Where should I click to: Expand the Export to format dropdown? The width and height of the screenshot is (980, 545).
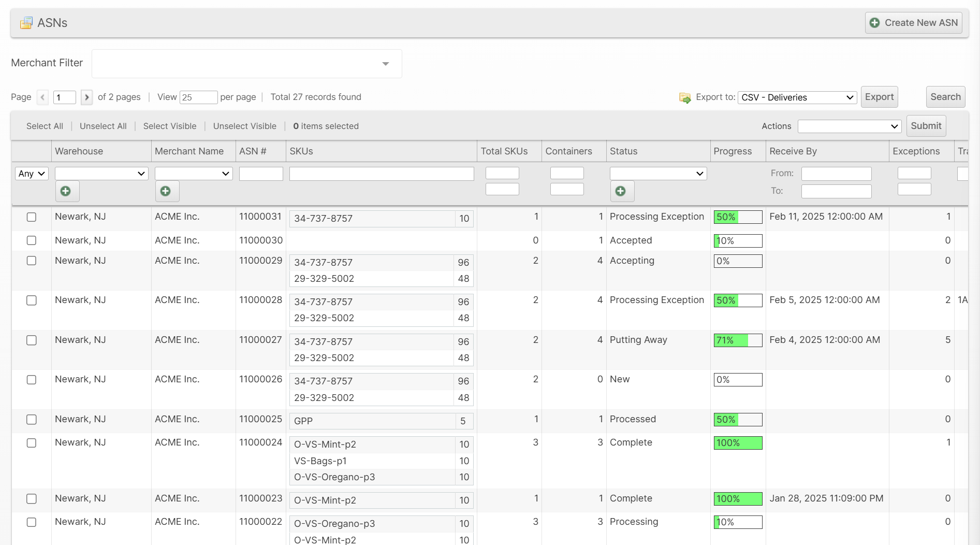pyautogui.click(x=797, y=97)
